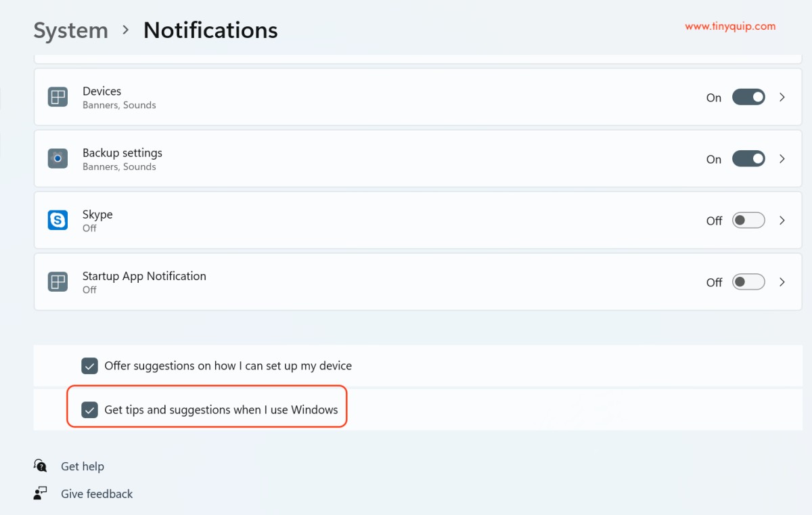Open the Give feedback link
Image resolution: width=812 pixels, height=515 pixels.
coord(97,494)
